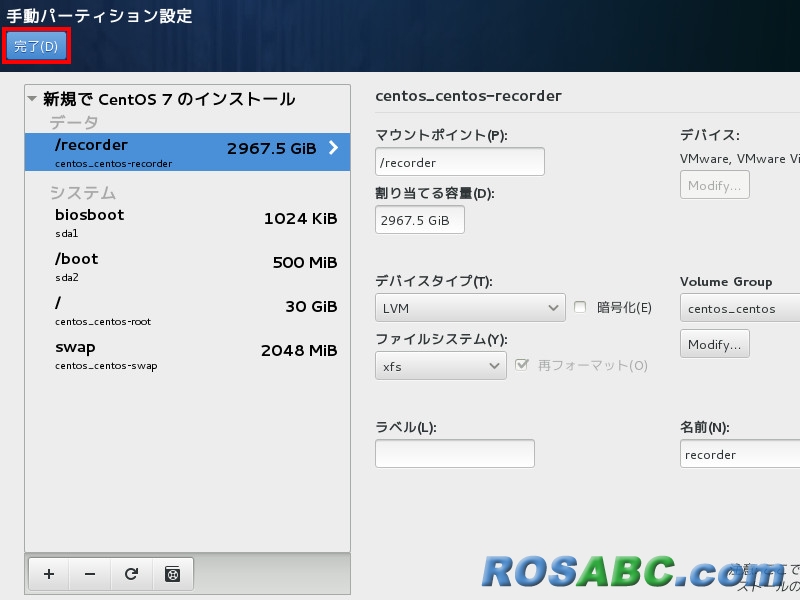
Task: Select the biosboot sda1 partition
Action: pos(187,223)
